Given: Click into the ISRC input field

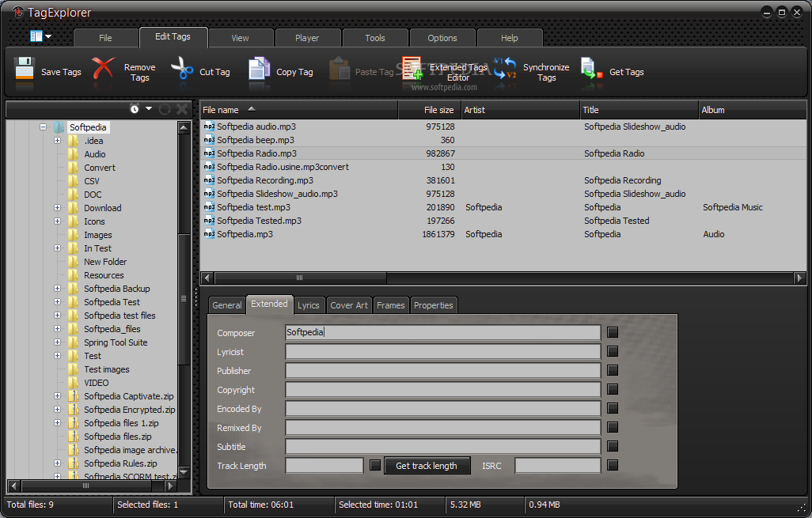Looking at the screenshot, I should click(558, 465).
